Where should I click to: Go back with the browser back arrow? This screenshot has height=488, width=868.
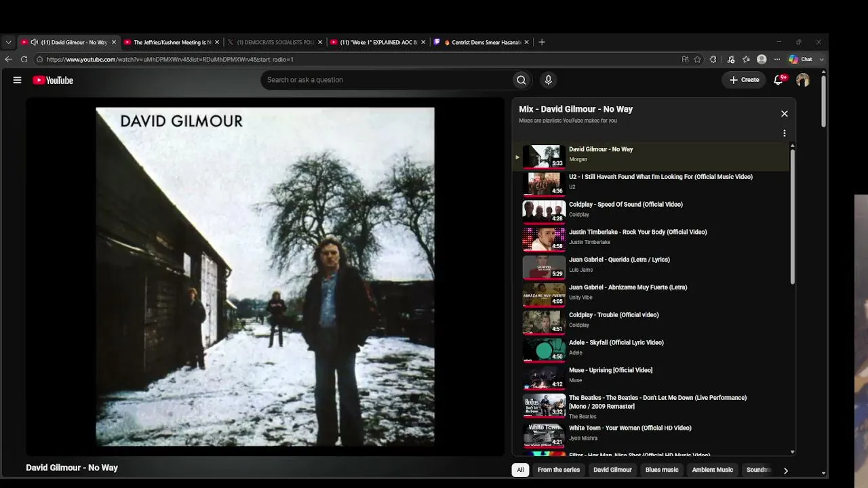tap(9, 60)
